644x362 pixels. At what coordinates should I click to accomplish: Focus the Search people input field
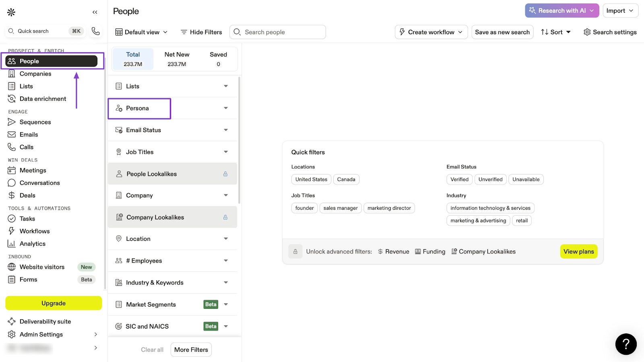pos(282,32)
